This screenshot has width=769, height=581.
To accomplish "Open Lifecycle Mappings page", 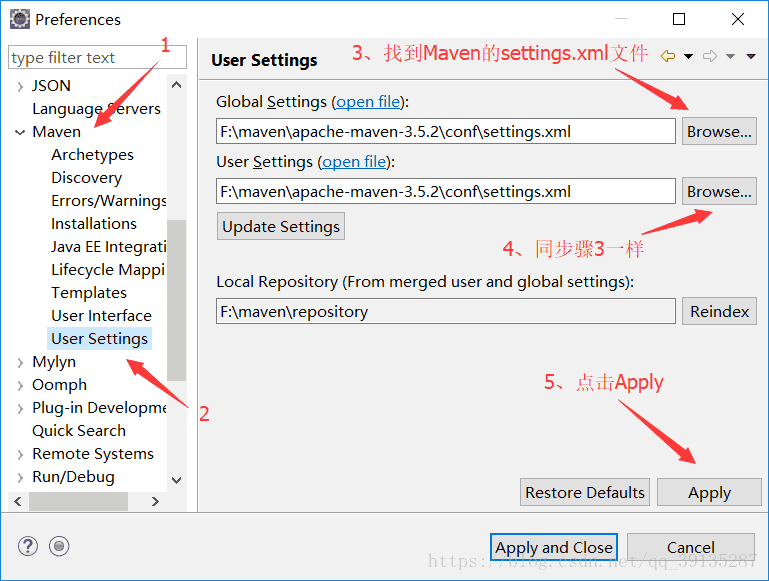I will pyautogui.click(x=108, y=270).
